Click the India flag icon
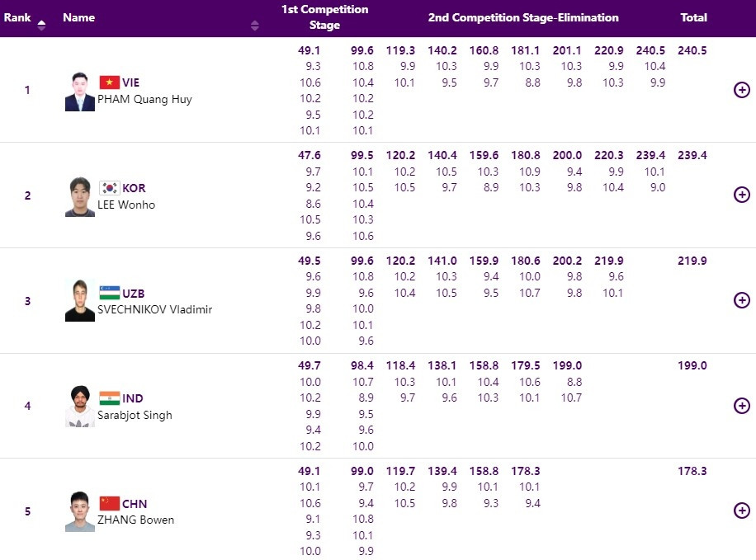Image resolution: width=756 pixels, height=560 pixels. [109, 398]
